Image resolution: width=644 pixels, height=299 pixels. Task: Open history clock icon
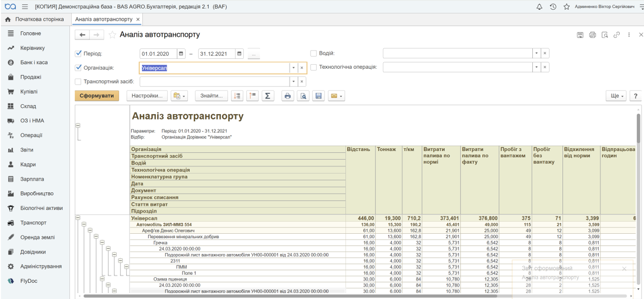click(x=553, y=6)
